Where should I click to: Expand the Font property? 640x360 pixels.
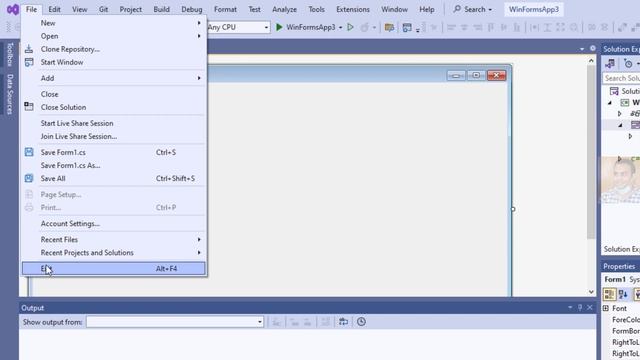[x=606, y=309]
